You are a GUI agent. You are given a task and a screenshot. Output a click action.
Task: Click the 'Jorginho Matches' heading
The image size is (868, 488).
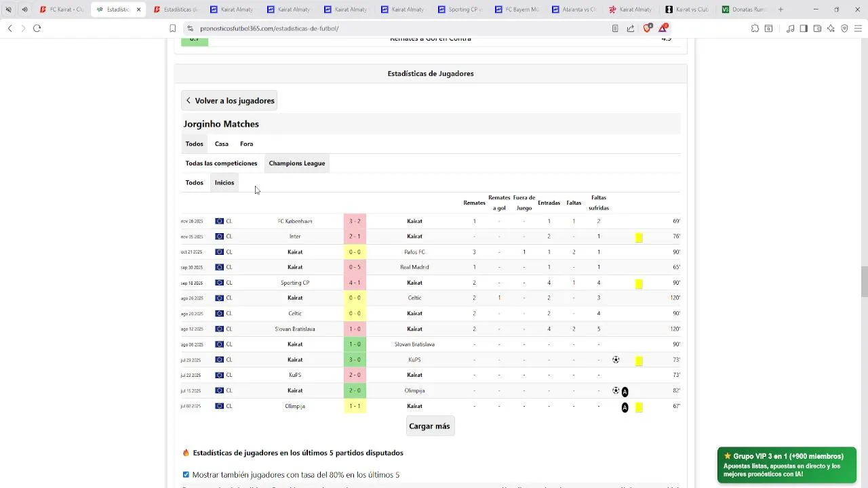click(221, 124)
